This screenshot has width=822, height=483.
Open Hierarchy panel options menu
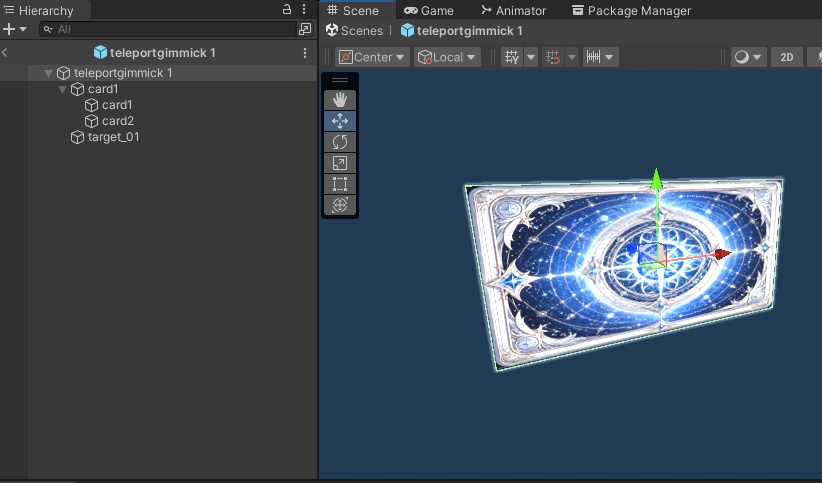click(304, 9)
